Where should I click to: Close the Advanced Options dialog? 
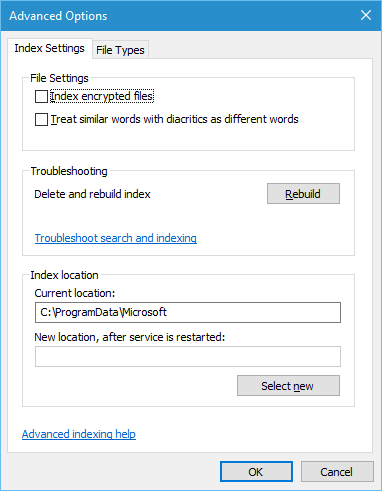366,15
